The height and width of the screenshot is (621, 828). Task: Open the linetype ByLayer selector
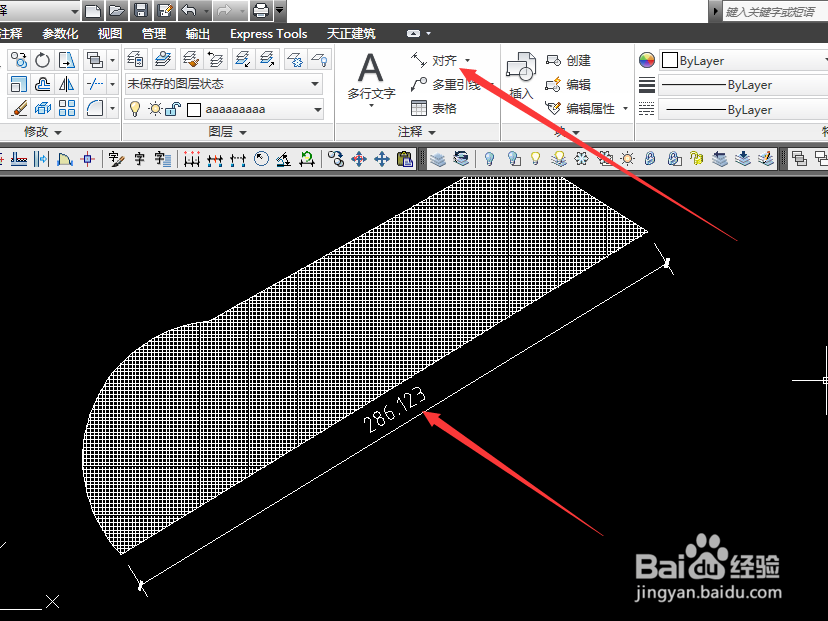743,109
